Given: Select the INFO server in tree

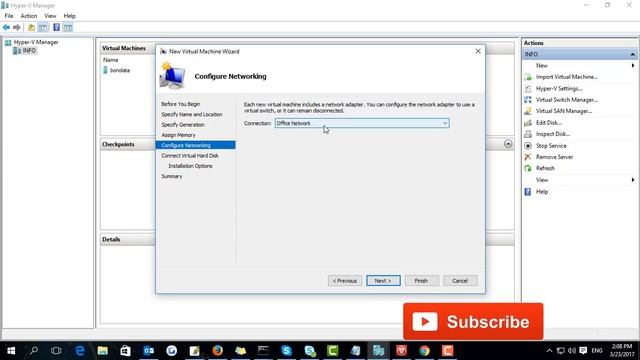Looking at the screenshot, I should 29,51.
